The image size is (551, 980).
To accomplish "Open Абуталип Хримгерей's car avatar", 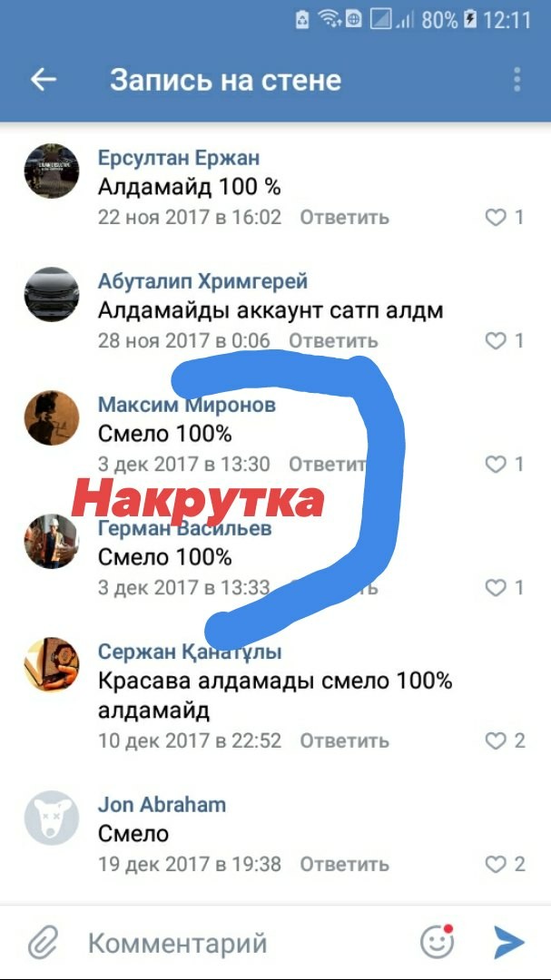I will click(51, 294).
